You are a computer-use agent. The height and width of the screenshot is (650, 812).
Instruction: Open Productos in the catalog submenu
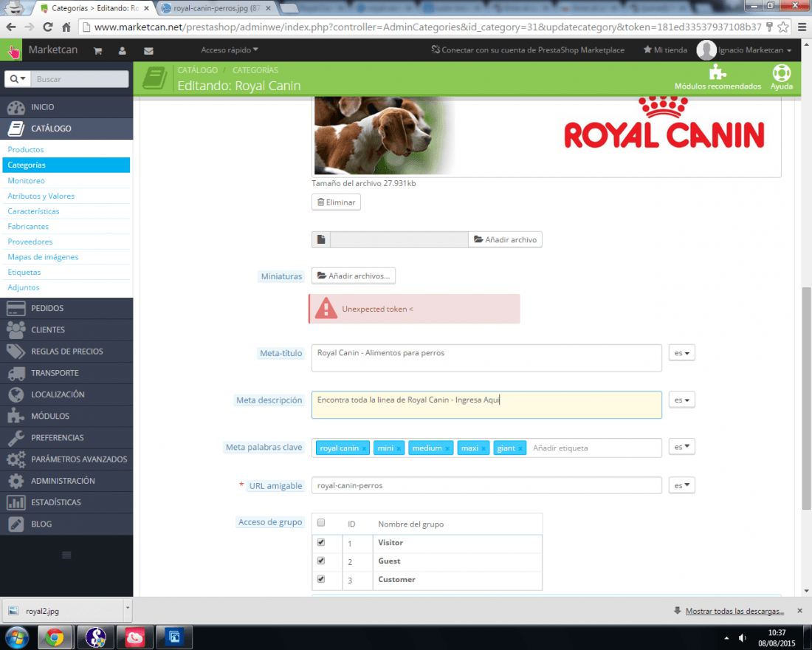(x=26, y=149)
